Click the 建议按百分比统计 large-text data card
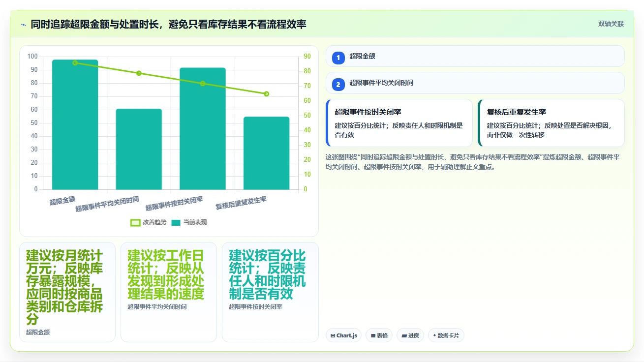Screen dimensions: 644x362 [x=270, y=292]
